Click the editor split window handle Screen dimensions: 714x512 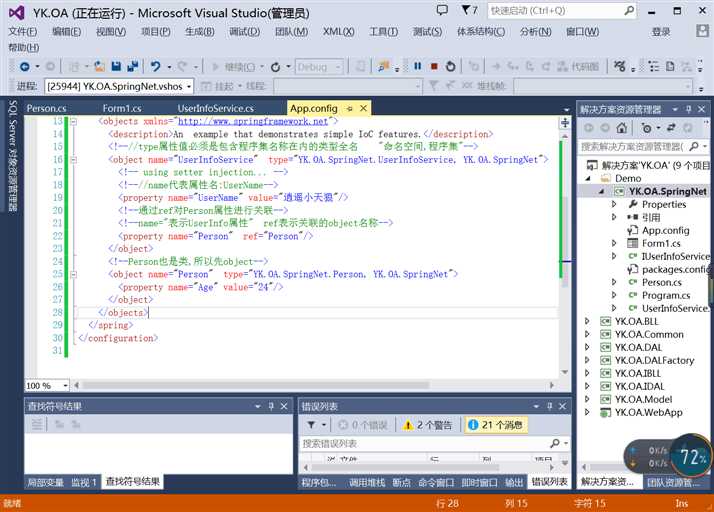click(565, 123)
